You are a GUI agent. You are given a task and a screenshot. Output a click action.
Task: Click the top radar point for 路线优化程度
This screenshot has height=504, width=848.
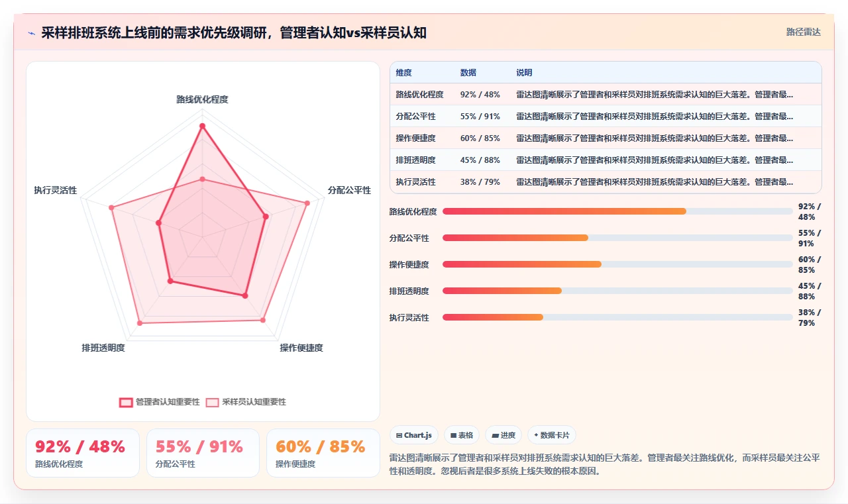(202, 126)
